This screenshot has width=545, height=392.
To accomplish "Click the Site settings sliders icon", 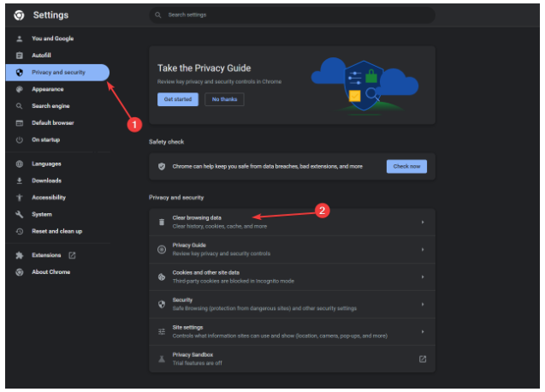I will (162, 331).
